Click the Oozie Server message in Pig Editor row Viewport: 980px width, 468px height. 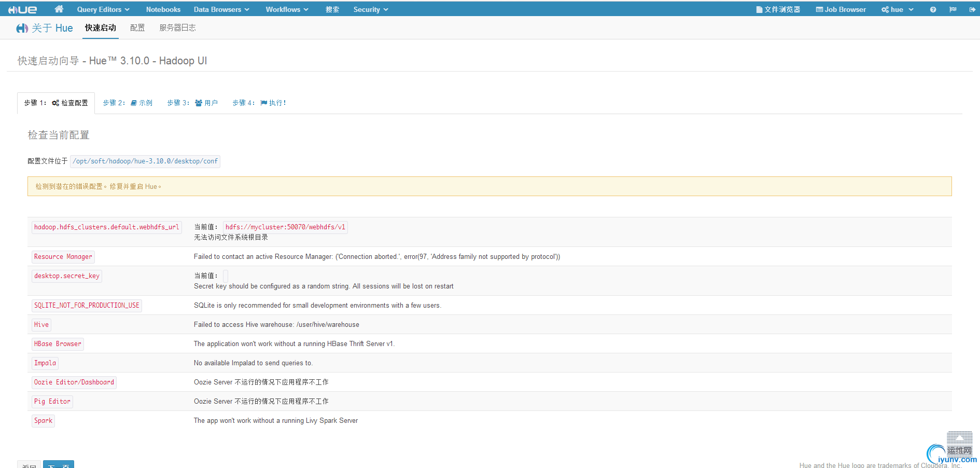coord(261,402)
